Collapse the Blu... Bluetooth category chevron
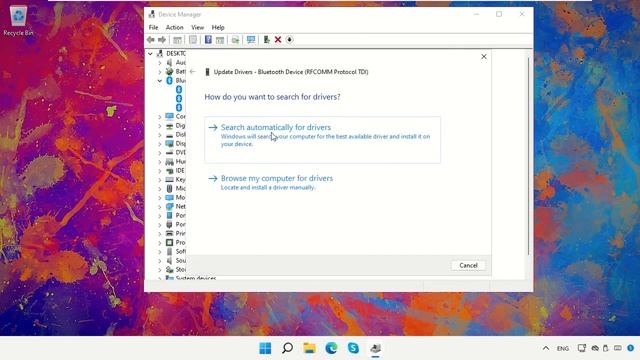The image size is (640, 360). 160,80
